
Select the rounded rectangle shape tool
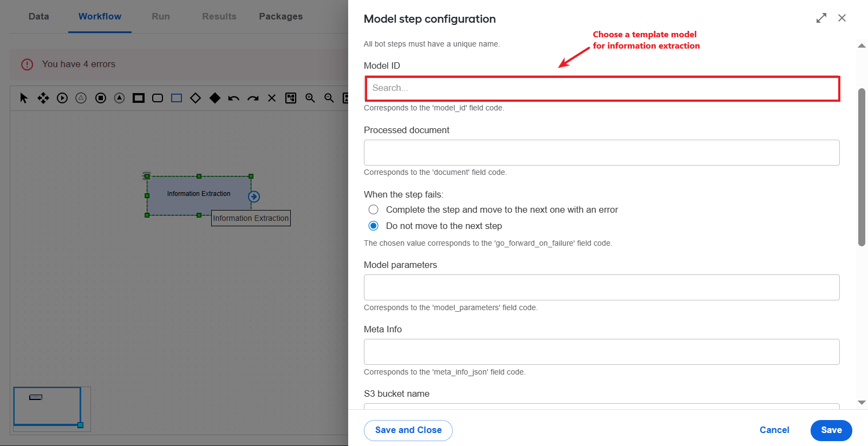[158, 98]
